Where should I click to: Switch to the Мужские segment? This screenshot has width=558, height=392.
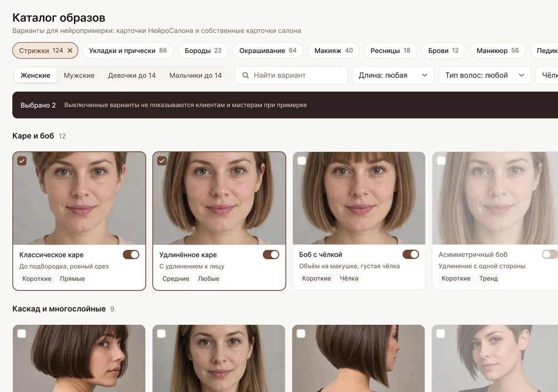coord(79,75)
